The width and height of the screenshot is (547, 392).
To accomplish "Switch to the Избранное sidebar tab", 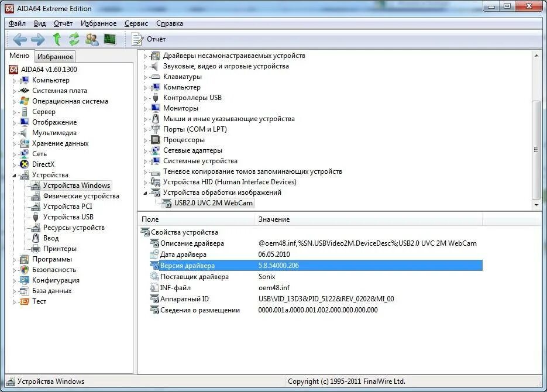I will pyautogui.click(x=55, y=57).
